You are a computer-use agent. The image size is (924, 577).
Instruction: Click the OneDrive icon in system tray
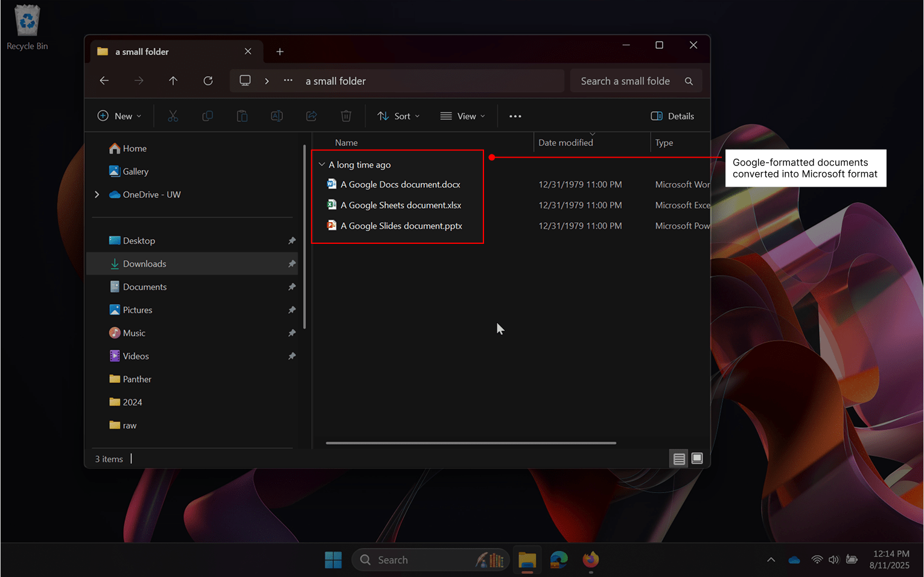[x=794, y=559]
